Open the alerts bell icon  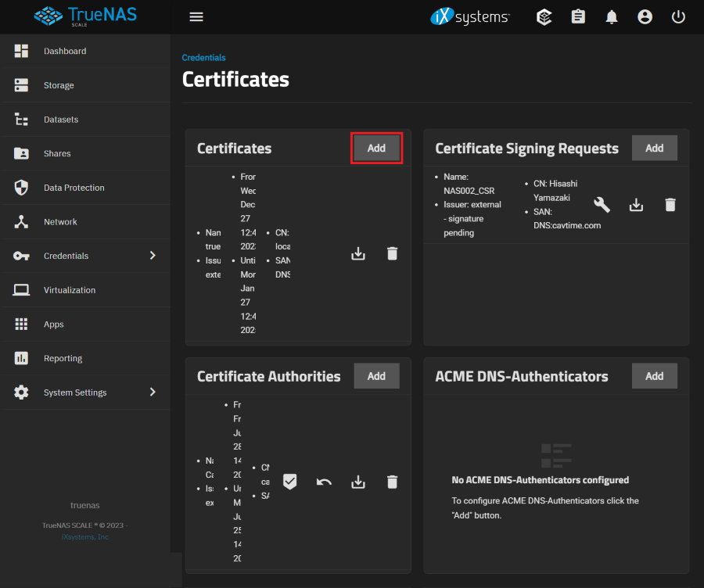612,17
